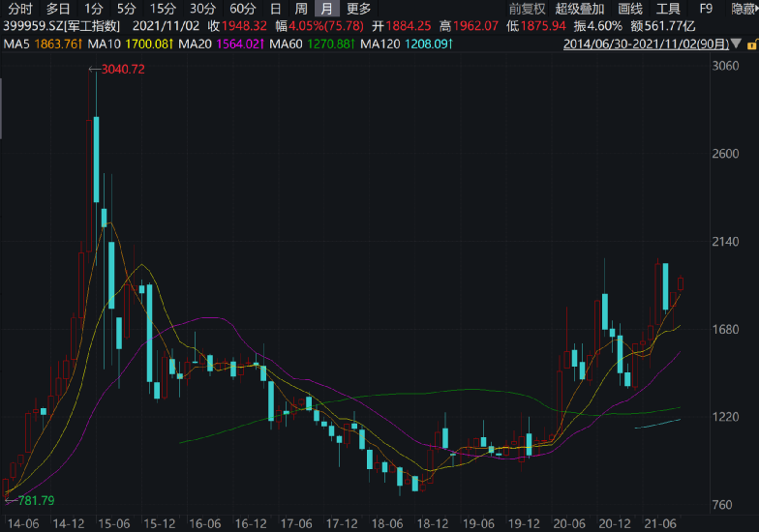Select the monthly 月 period tab

point(327,9)
